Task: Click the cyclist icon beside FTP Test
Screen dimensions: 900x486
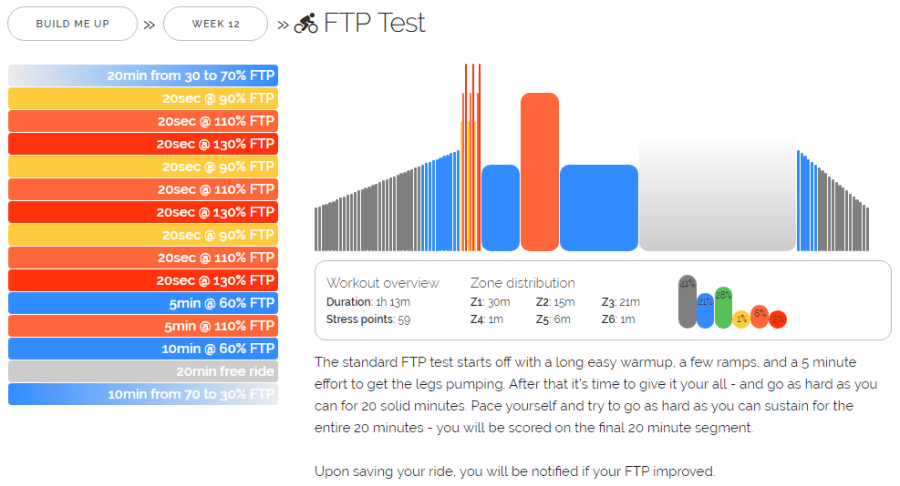Action: click(306, 24)
